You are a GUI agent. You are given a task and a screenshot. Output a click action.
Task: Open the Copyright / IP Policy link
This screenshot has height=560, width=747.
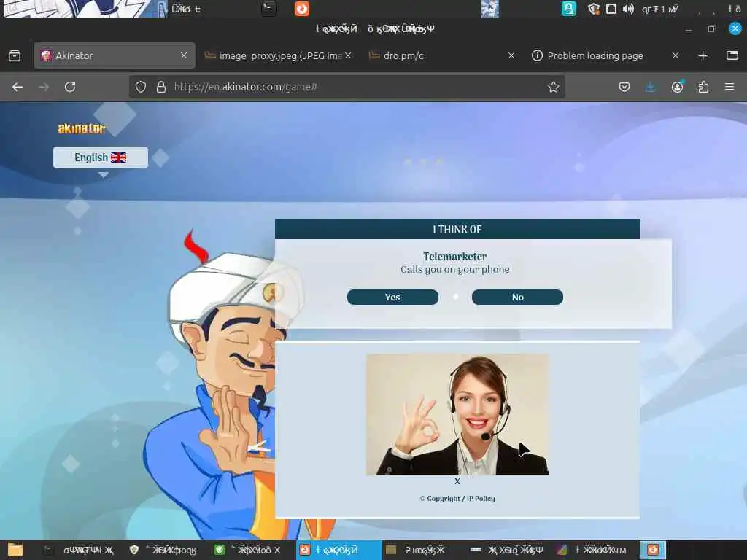pyautogui.click(x=457, y=499)
